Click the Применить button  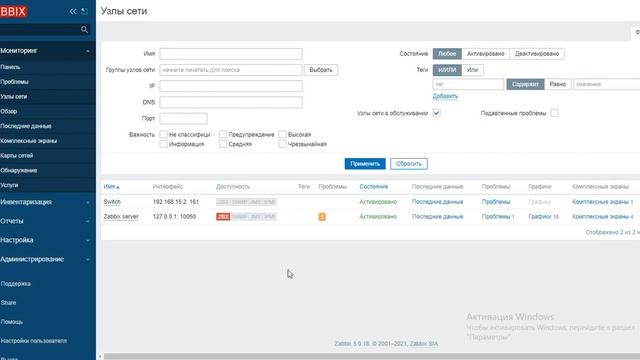[365, 164]
